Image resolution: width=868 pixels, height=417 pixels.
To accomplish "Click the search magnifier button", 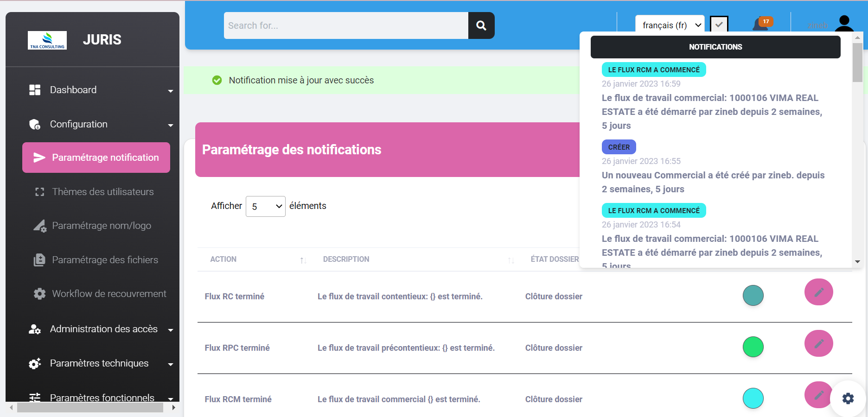I will [x=481, y=25].
